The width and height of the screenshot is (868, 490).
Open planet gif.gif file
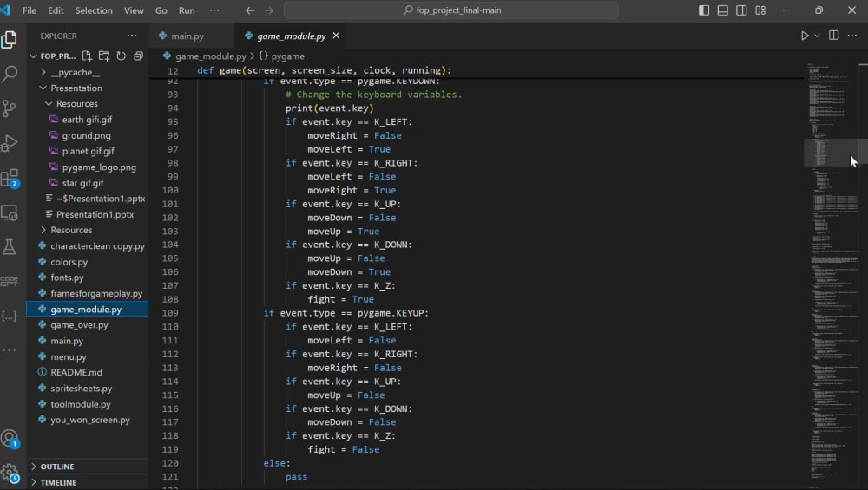(x=88, y=151)
